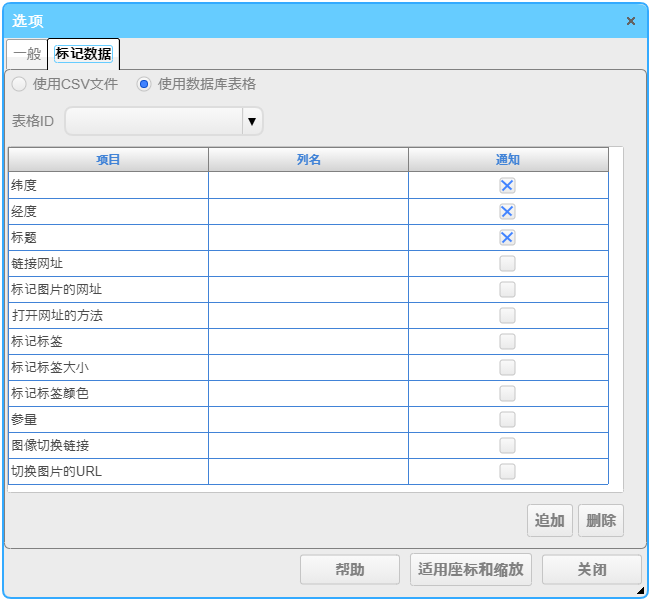Open 帮助 help button

click(x=349, y=570)
